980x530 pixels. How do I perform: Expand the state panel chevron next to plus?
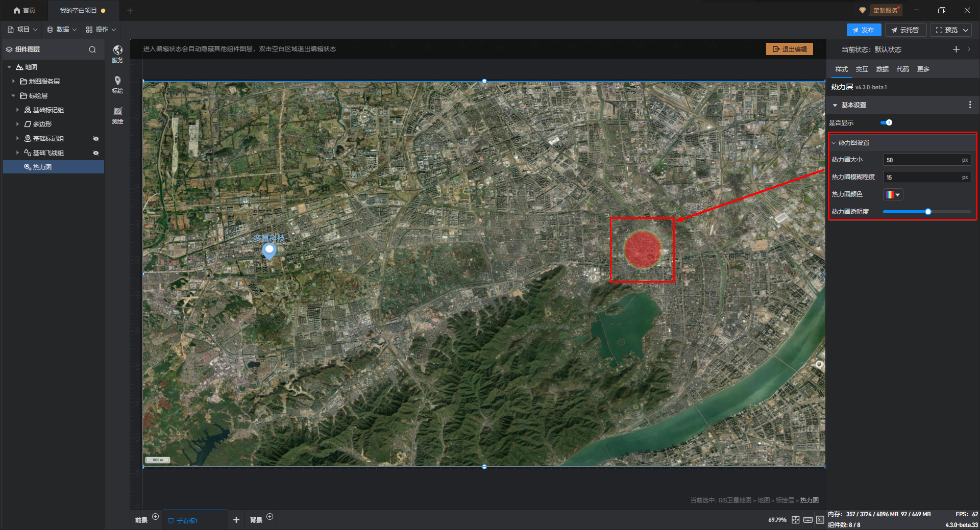pos(969,49)
